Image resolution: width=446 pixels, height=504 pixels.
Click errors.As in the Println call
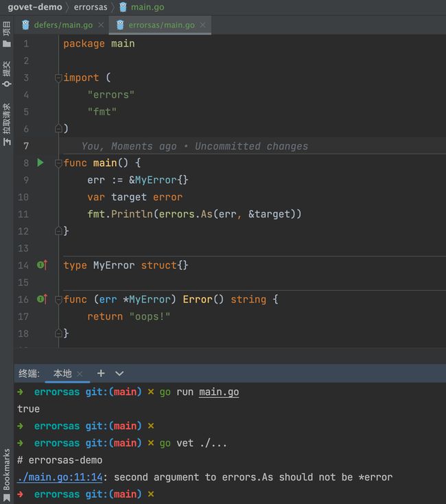[185, 214]
